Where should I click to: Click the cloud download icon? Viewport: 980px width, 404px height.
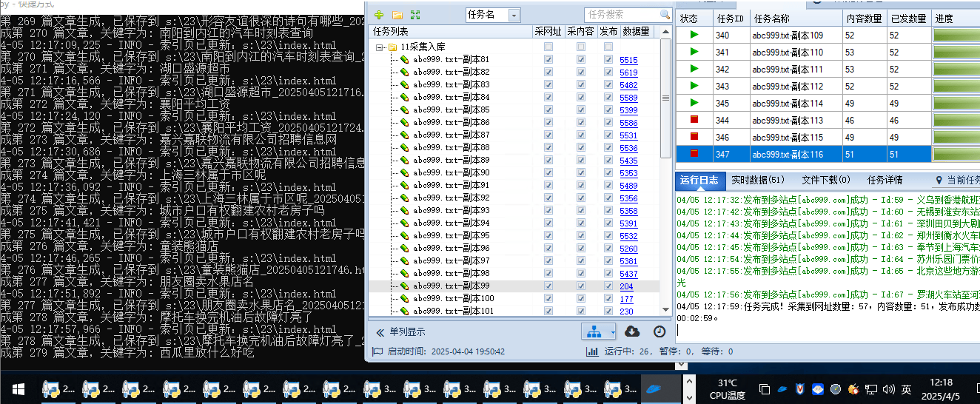click(x=632, y=331)
